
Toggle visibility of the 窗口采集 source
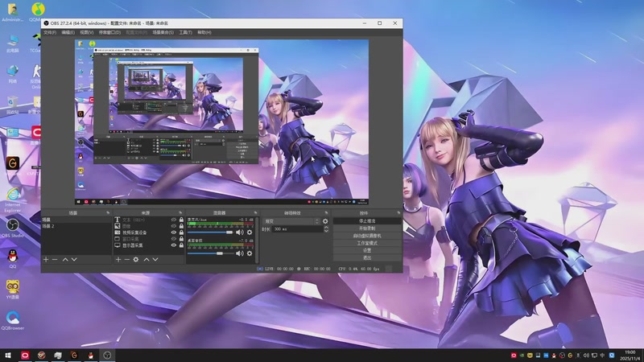click(174, 239)
